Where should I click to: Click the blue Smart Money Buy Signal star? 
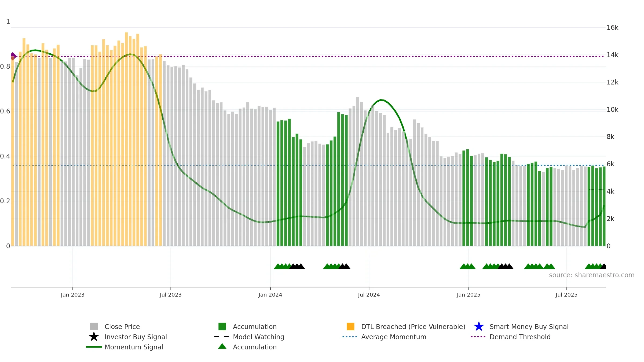pos(479,327)
